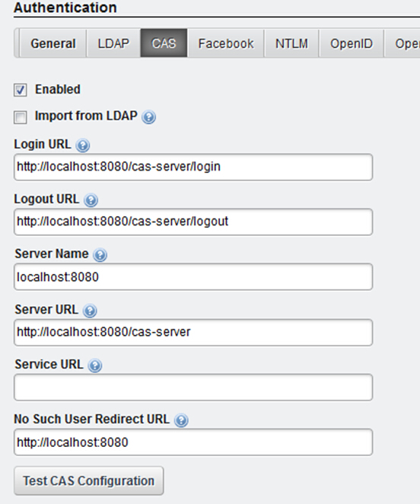Click the No Such User Redirect URL field
This screenshot has height=504, width=420.
[193, 442]
